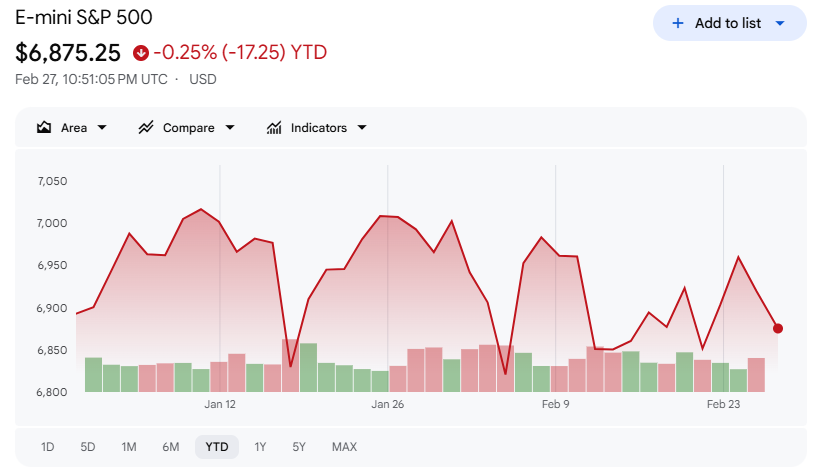Screen dimensions: 819x473
Task: Open the Indicators label option
Action: click(x=319, y=128)
